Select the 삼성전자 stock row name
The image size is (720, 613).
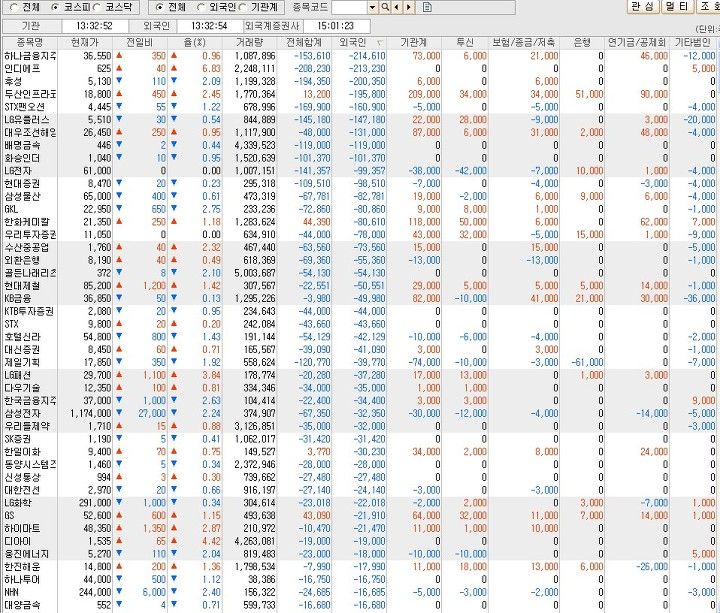(22, 413)
